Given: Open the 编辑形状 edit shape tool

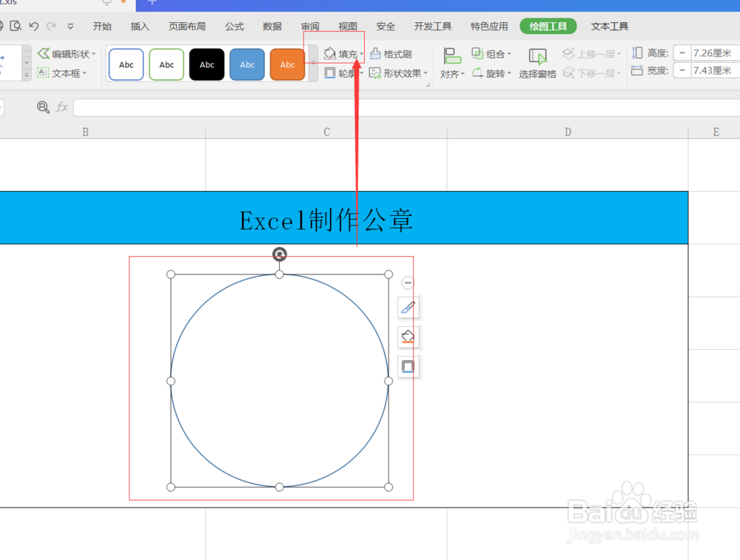Looking at the screenshot, I should [x=65, y=53].
